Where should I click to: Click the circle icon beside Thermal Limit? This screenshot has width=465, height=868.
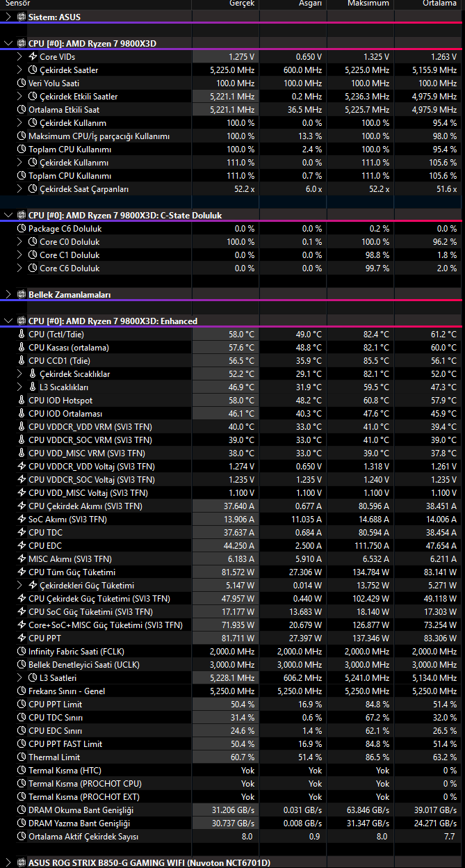[x=22, y=757]
